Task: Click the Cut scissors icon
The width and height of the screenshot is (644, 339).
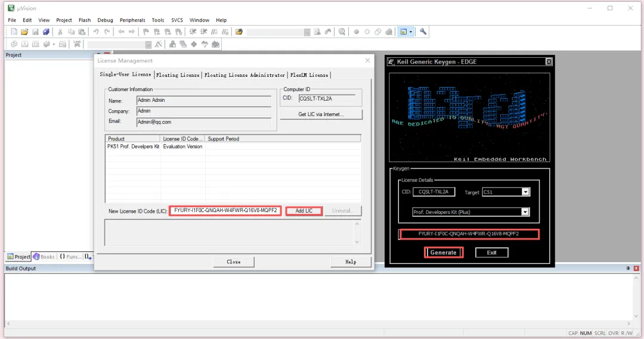Action: click(x=60, y=32)
